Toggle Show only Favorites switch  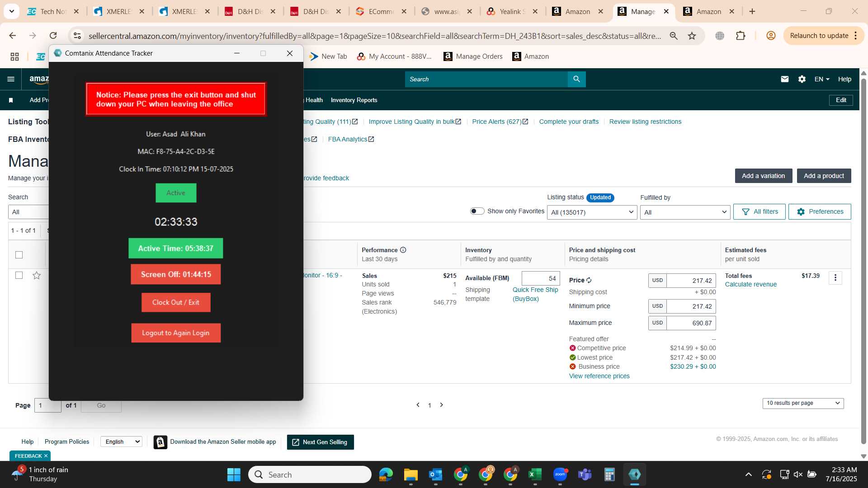(477, 211)
